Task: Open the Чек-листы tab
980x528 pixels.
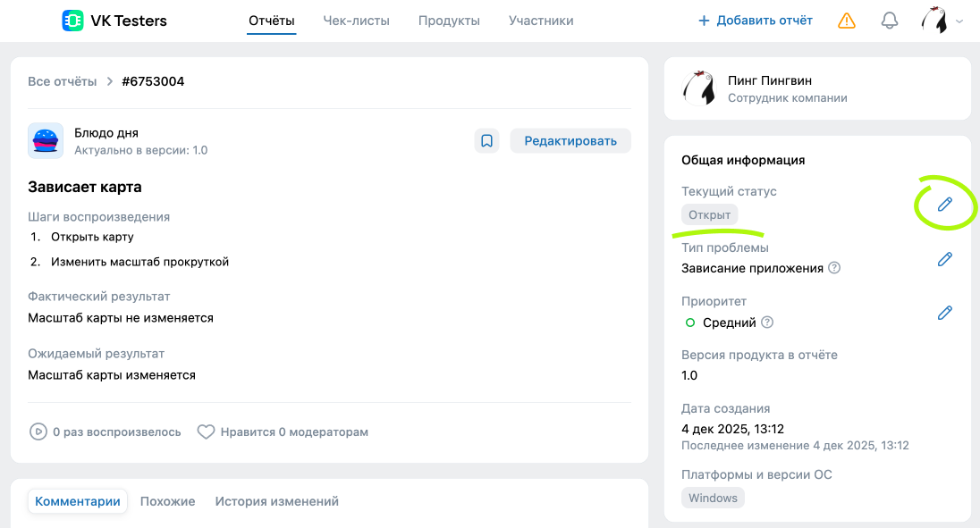Action: pos(356,21)
